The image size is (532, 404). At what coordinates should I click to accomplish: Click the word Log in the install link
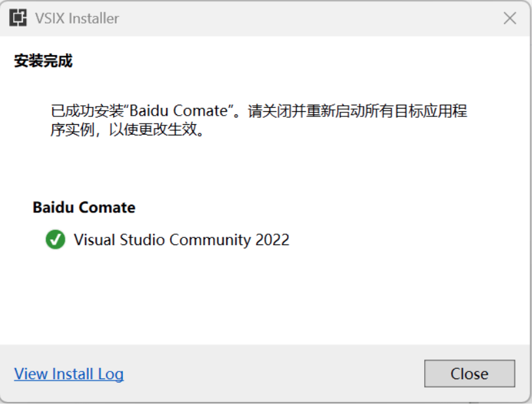click(110, 375)
